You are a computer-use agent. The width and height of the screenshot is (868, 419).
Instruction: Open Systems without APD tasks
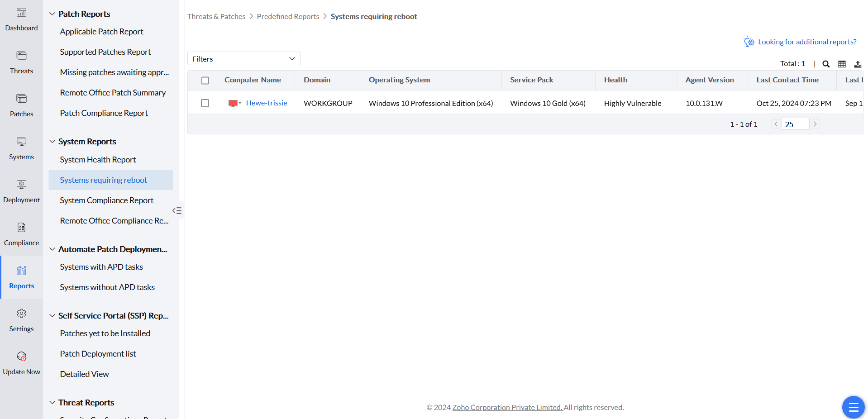tap(107, 287)
